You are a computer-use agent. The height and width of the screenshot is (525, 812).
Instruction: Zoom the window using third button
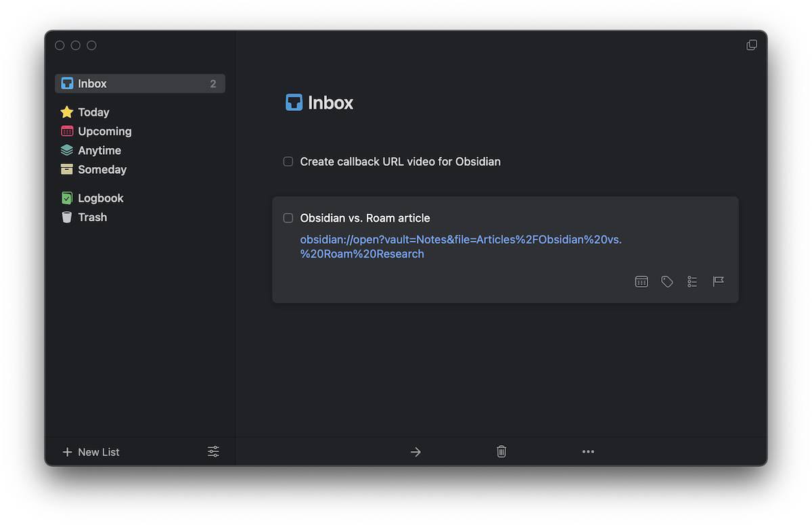coord(91,45)
